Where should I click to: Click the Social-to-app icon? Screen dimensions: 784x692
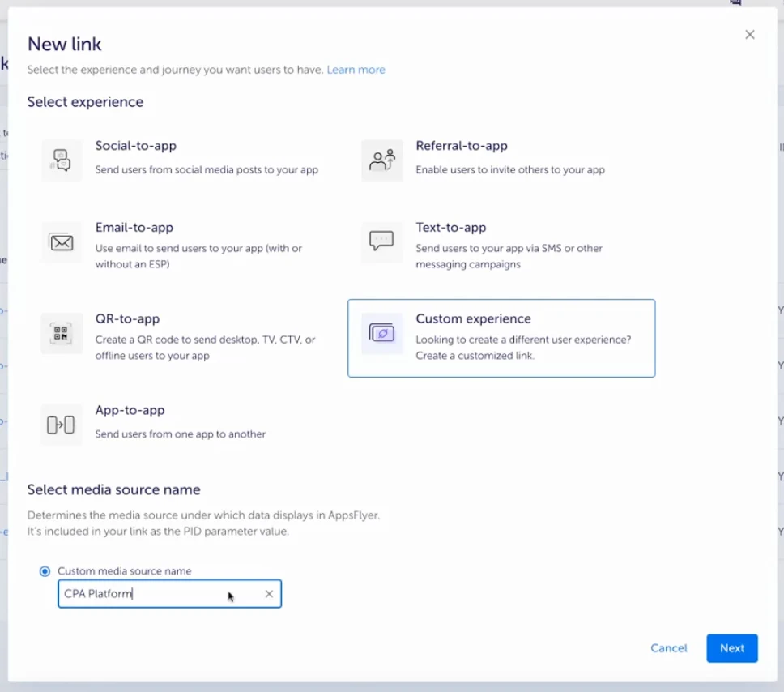62,160
